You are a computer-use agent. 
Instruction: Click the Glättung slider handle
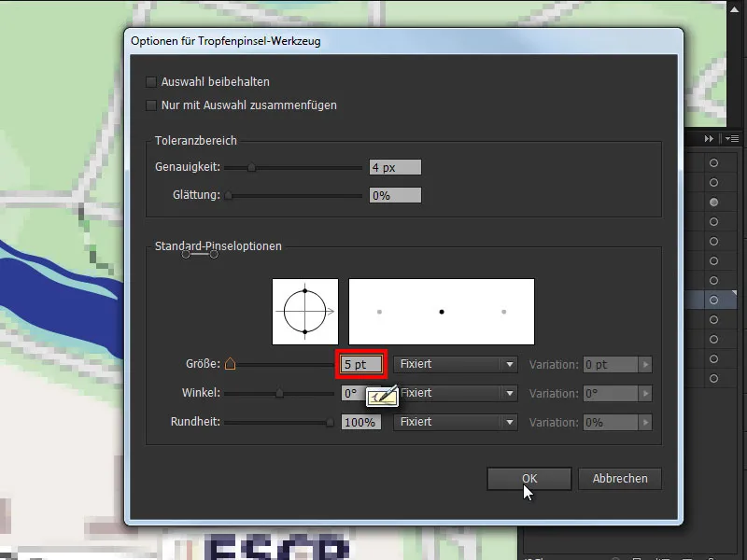tap(228, 196)
